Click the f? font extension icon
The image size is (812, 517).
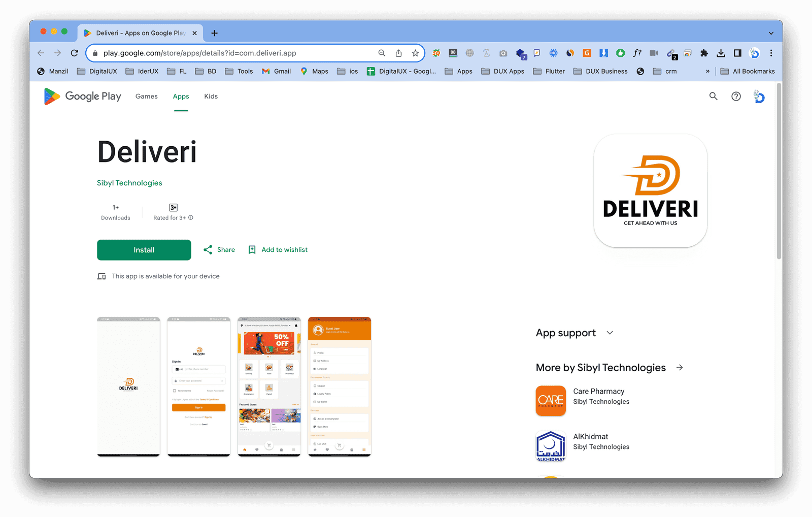tap(637, 53)
